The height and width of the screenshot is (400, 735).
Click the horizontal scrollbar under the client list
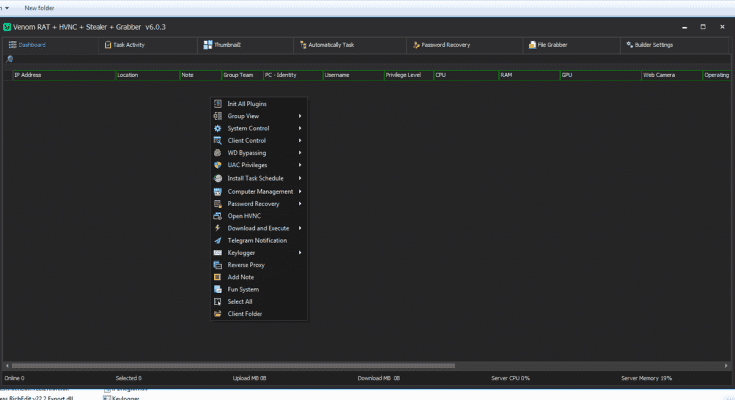tap(230, 366)
